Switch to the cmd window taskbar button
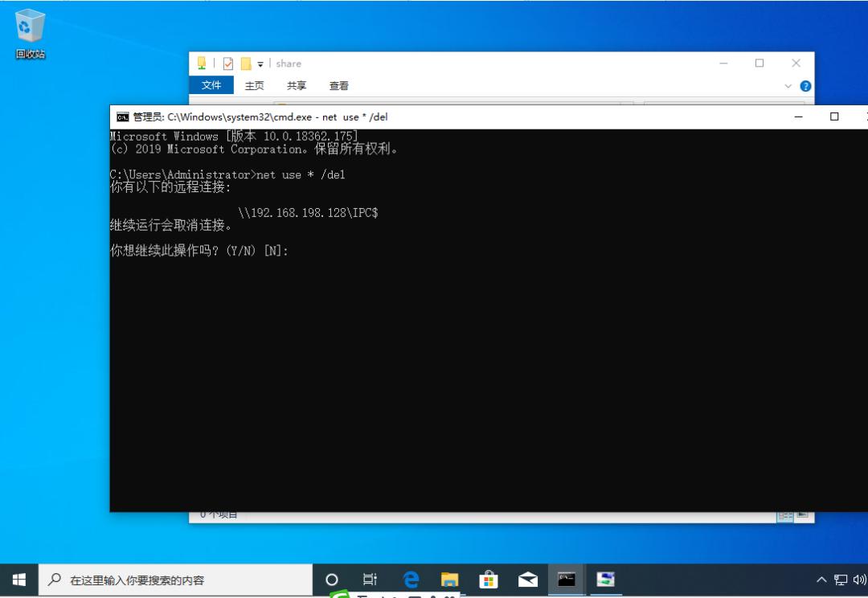Image resolution: width=868 pixels, height=598 pixels. (x=567, y=580)
